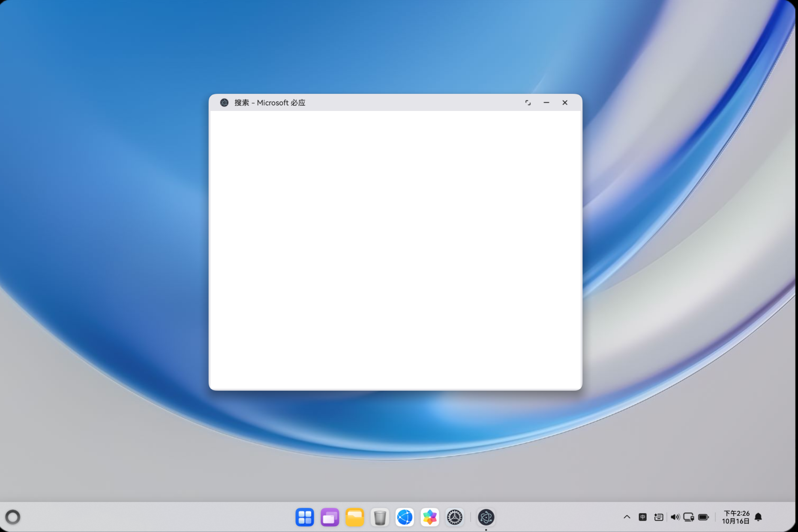The height and width of the screenshot is (532, 798).
Task: Open system settings gear in dock
Action: (454, 517)
